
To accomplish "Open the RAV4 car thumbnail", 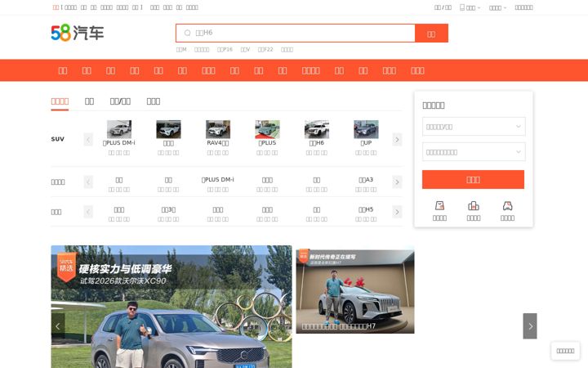I will pyautogui.click(x=218, y=129).
